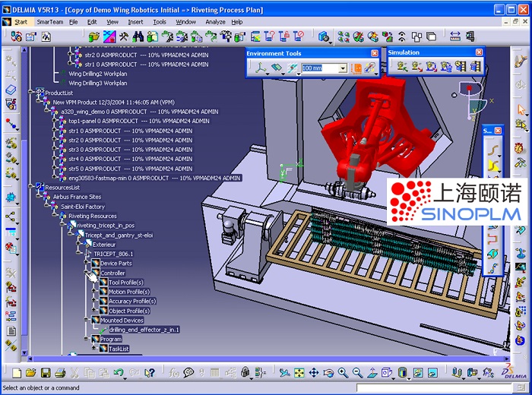
Task: Select Wing Drilling3 Workplan in tree
Action: point(98,83)
